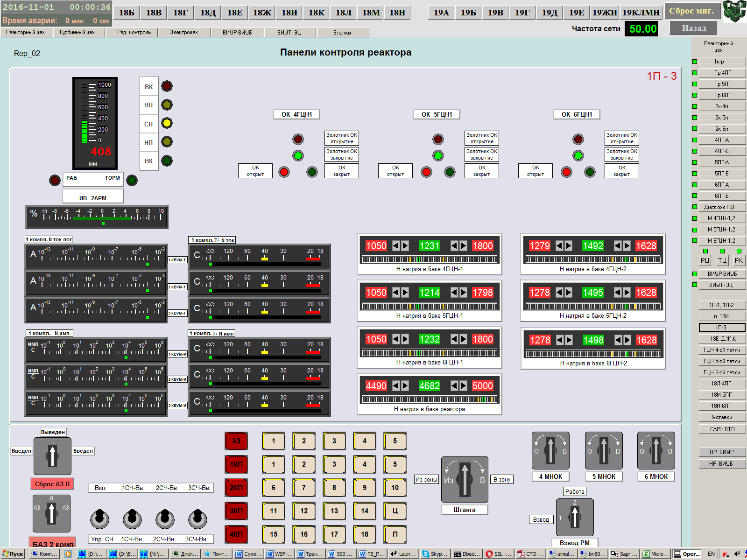747x560 pixels.
Task: Switch to the Электроцех tab
Action: pos(183,32)
